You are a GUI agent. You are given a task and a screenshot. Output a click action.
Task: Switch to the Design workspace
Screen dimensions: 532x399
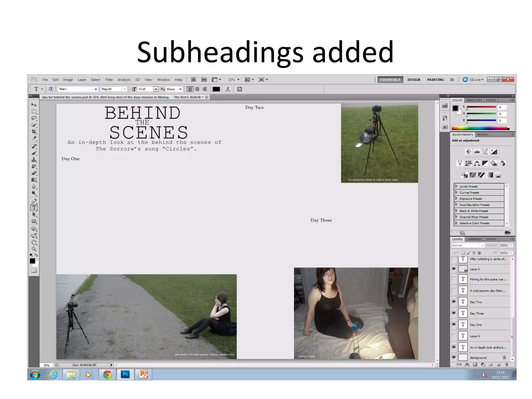(x=414, y=80)
